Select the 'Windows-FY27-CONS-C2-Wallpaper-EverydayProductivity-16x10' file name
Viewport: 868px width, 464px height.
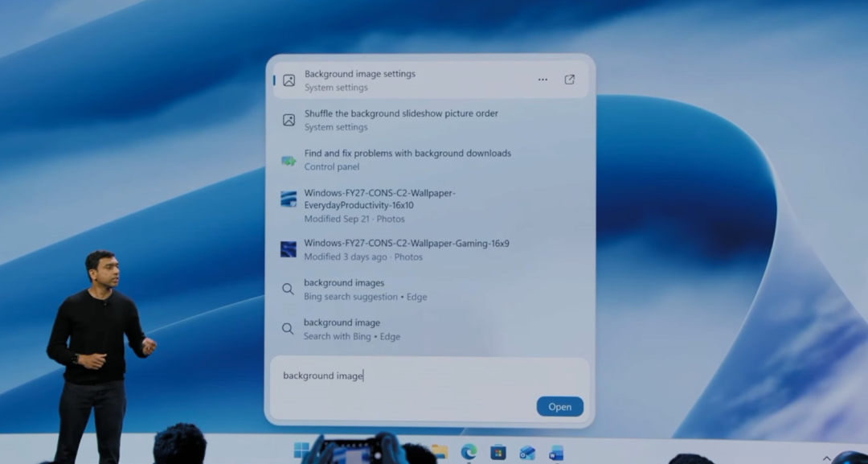pos(379,199)
